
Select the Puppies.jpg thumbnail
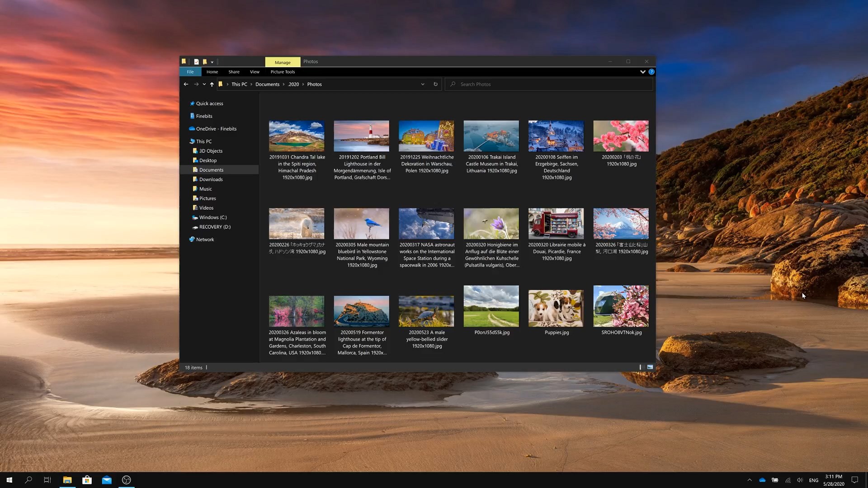556,309
